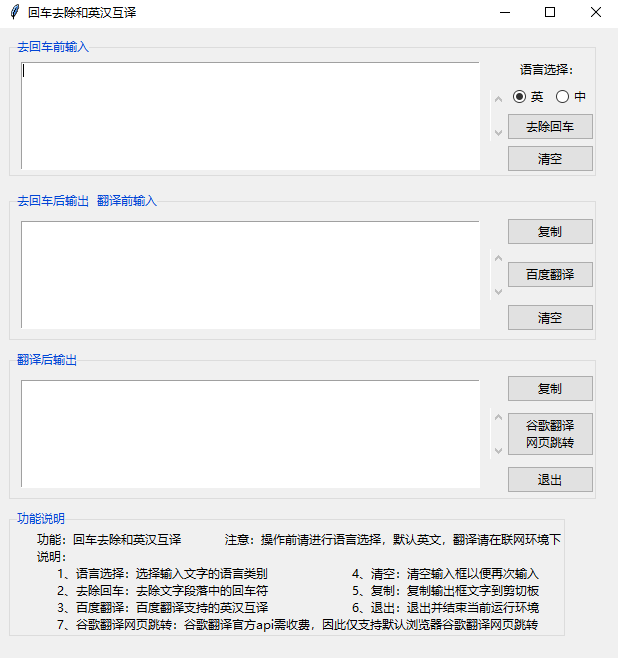Clear the 去回车前输入 box with its 清空 button
Image resolution: width=618 pixels, height=658 pixels.
pos(550,159)
